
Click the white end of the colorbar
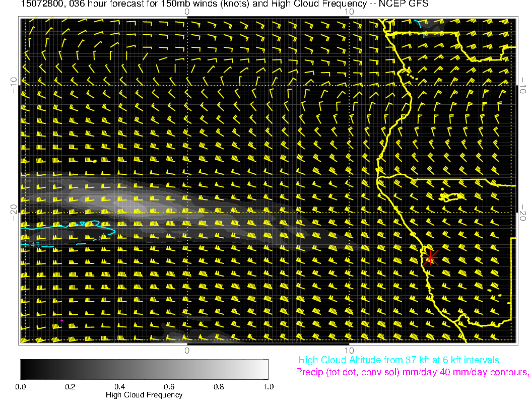point(264,369)
